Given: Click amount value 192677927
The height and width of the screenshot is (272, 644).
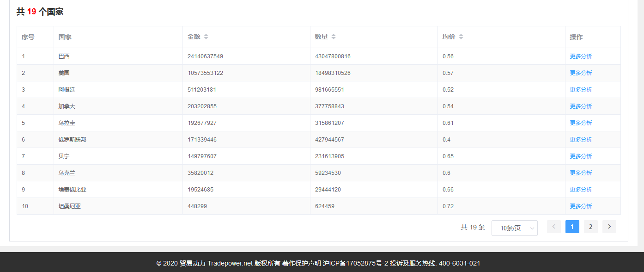Looking at the screenshot, I should (x=202, y=123).
